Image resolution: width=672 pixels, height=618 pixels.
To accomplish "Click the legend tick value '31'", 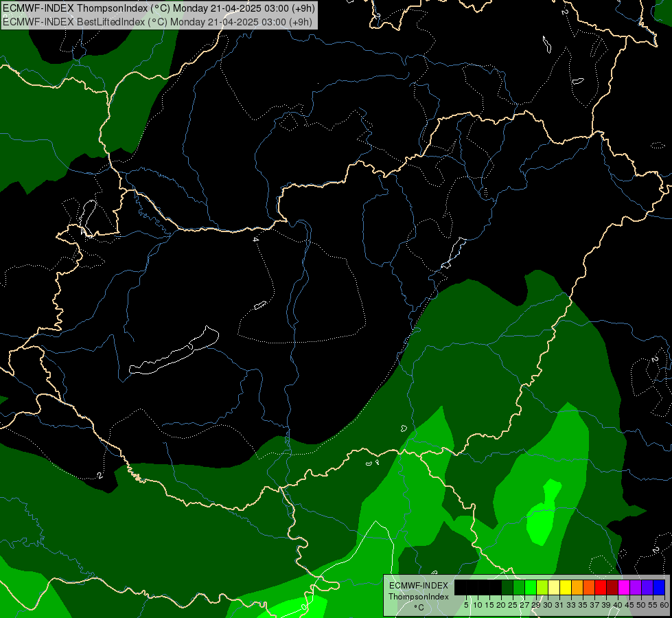I will tap(559, 605).
